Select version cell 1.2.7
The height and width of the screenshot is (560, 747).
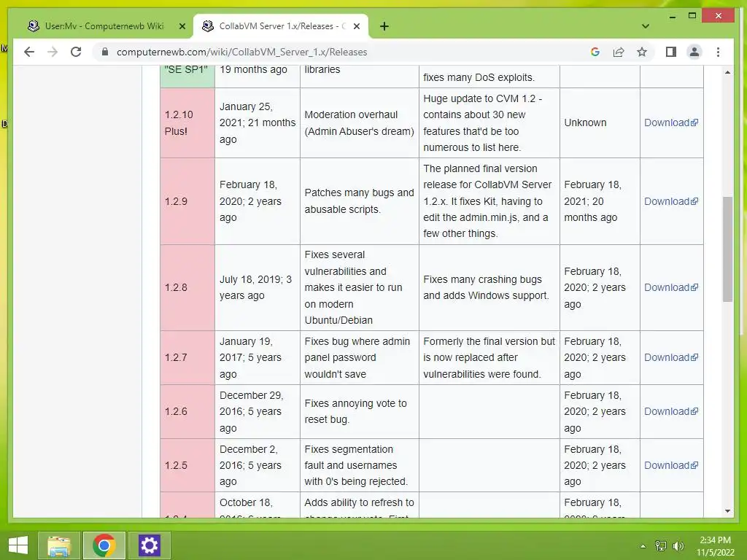click(187, 357)
